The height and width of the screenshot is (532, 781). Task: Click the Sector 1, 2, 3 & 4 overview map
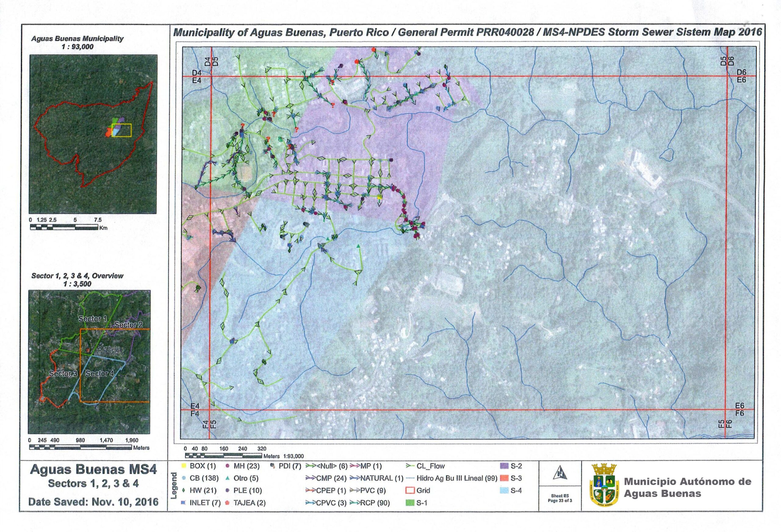(89, 361)
